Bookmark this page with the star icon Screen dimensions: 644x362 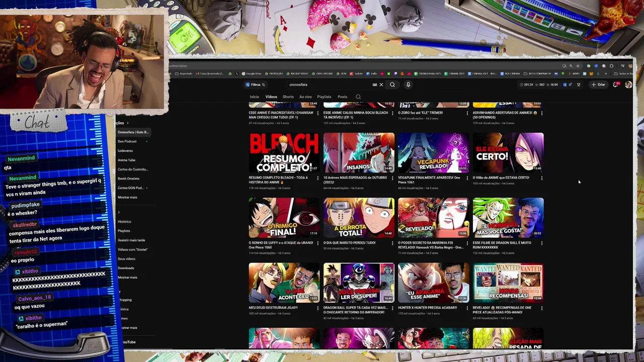(x=578, y=66)
